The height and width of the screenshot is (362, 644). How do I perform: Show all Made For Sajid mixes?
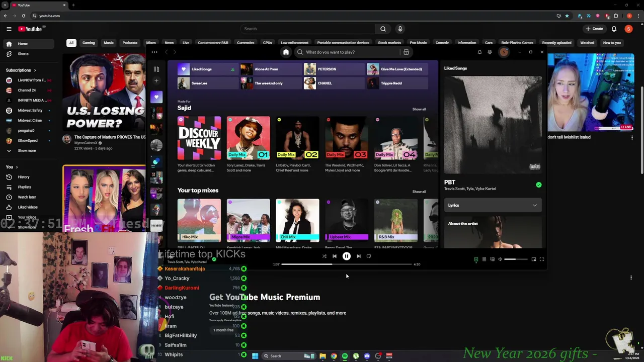click(x=419, y=109)
